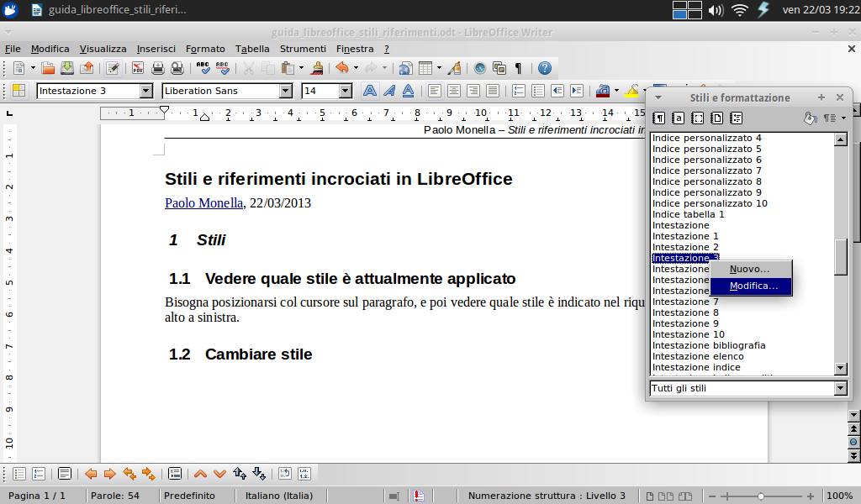The image size is (861, 504).
Task: Show Frame Styles in panel
Action: pos(697,118)
